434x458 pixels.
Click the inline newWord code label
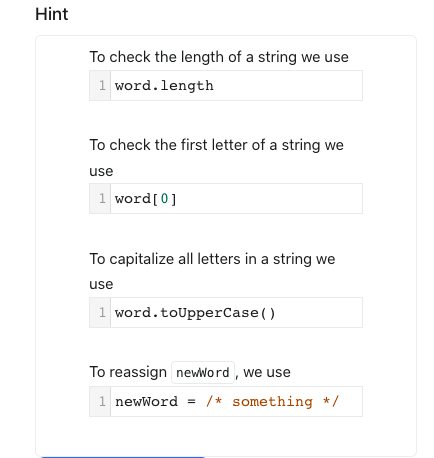point(203,372)
